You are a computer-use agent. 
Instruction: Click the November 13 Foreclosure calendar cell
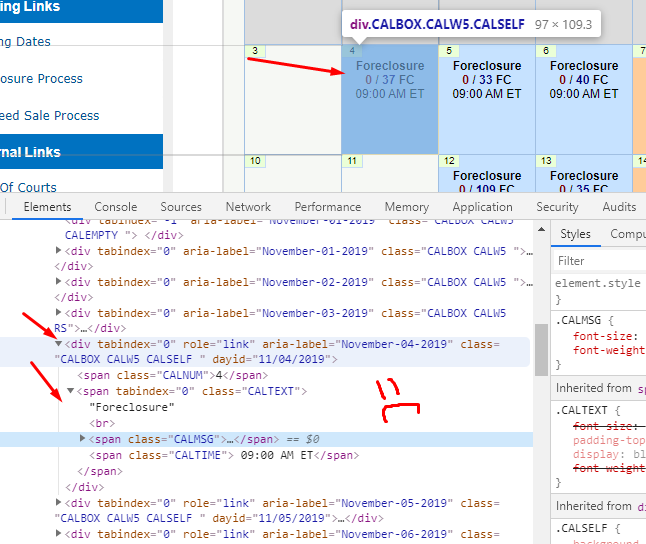(584, 174)
